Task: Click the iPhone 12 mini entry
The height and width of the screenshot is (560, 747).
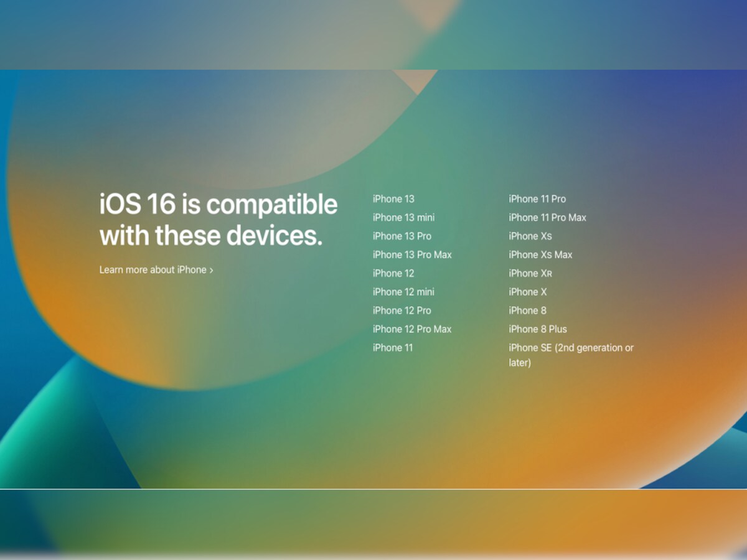Action: click(403, 292)
